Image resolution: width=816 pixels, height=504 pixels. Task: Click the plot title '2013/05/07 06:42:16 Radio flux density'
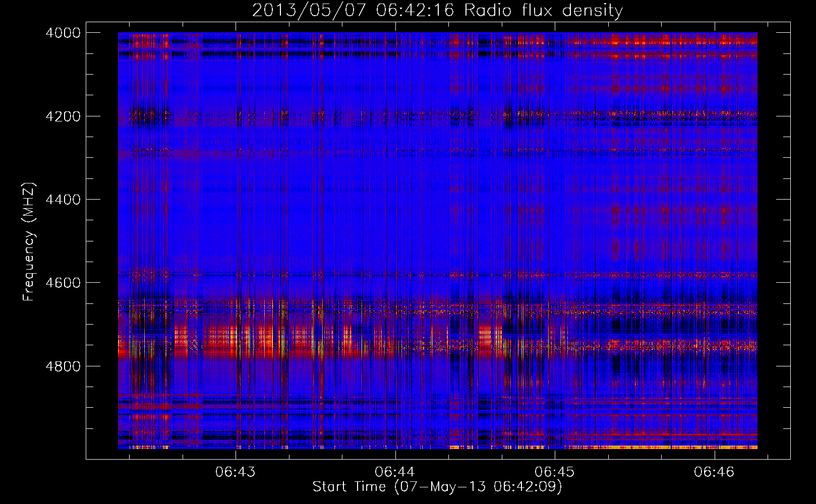(437, 10)
